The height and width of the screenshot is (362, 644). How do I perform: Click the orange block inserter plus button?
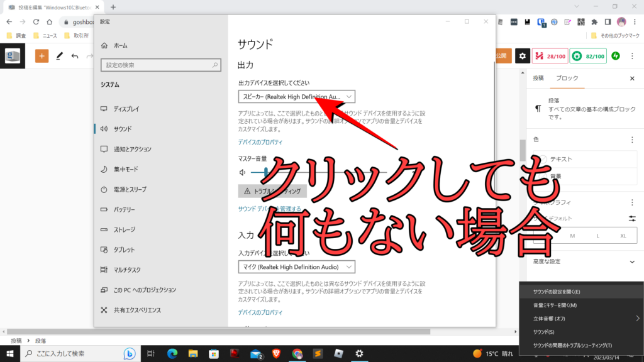pyautogui.click(x=42, y=56)
